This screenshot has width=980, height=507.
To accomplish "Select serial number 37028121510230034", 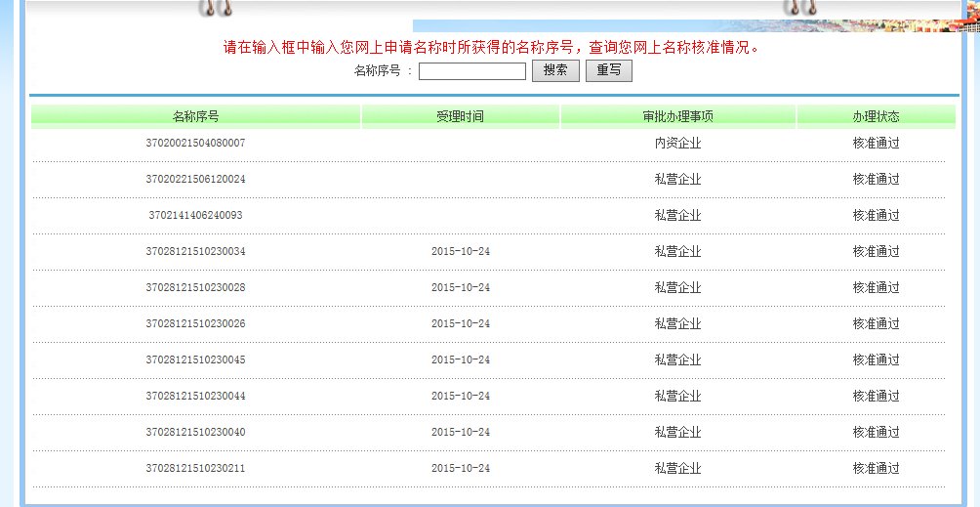I will pos(195,251).
